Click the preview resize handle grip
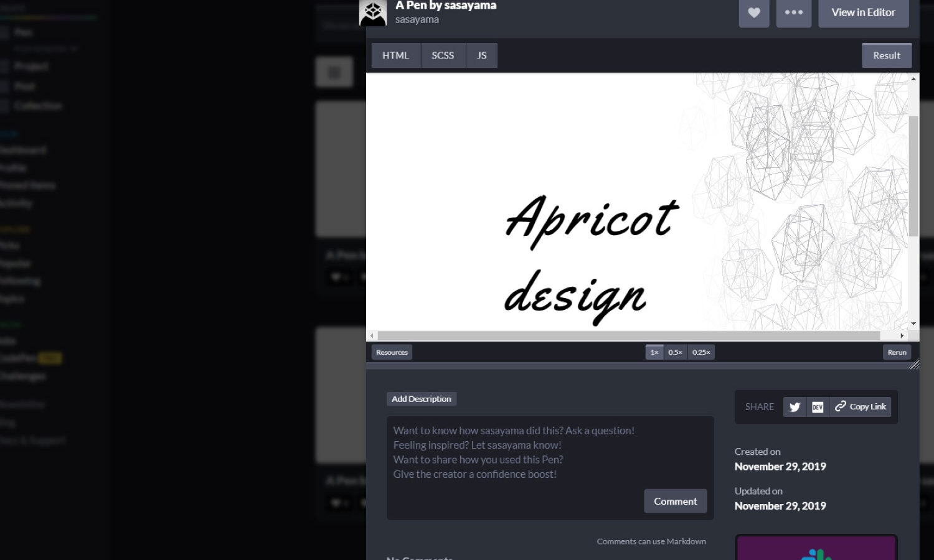 (914, 365)
